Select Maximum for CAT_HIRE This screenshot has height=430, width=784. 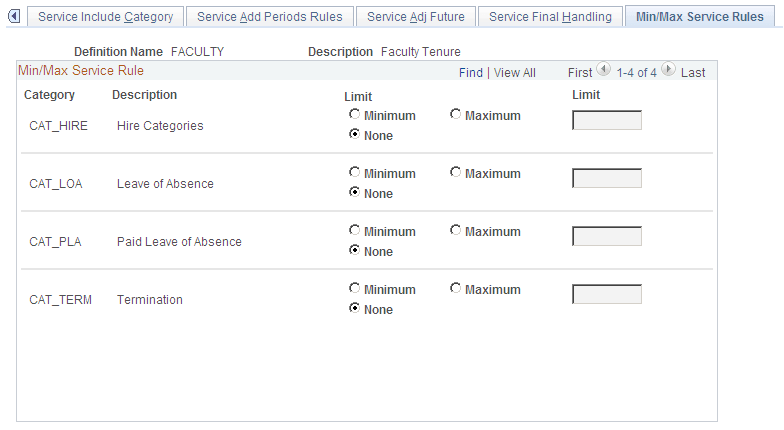(456, 114)
